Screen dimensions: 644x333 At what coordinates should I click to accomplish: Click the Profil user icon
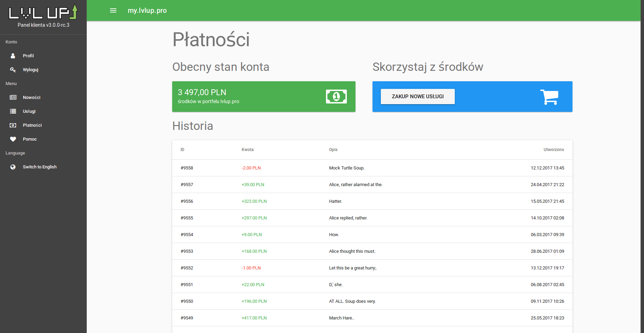(x=13, y=56)
